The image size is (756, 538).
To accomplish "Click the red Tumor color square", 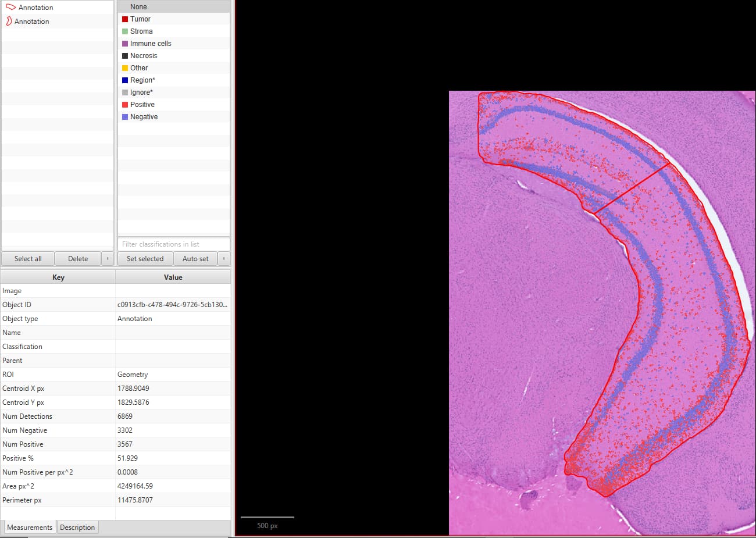I will click(124, 19).
